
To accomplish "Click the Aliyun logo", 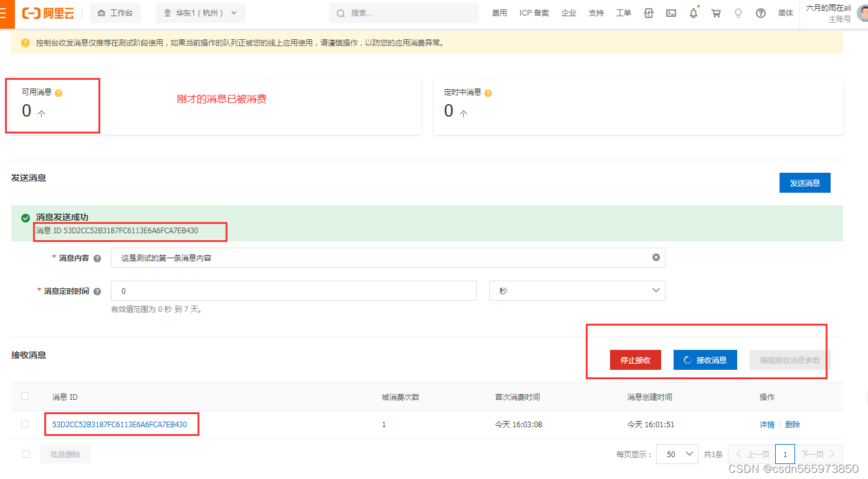I will (x=49, y=13).
